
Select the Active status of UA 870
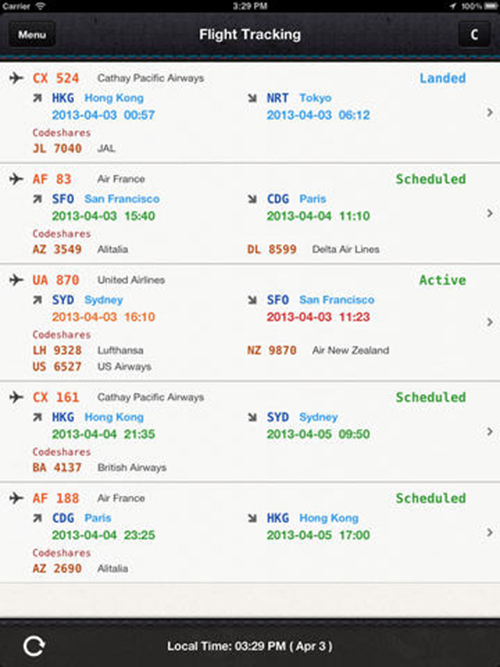(x=443, y=280)
